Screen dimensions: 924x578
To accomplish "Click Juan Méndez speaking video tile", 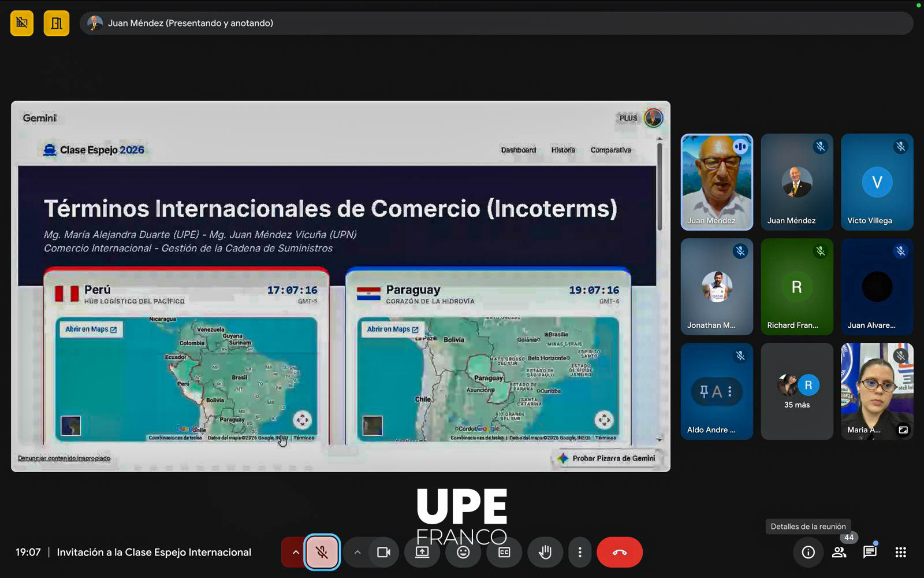I will (x=717, y=182).
